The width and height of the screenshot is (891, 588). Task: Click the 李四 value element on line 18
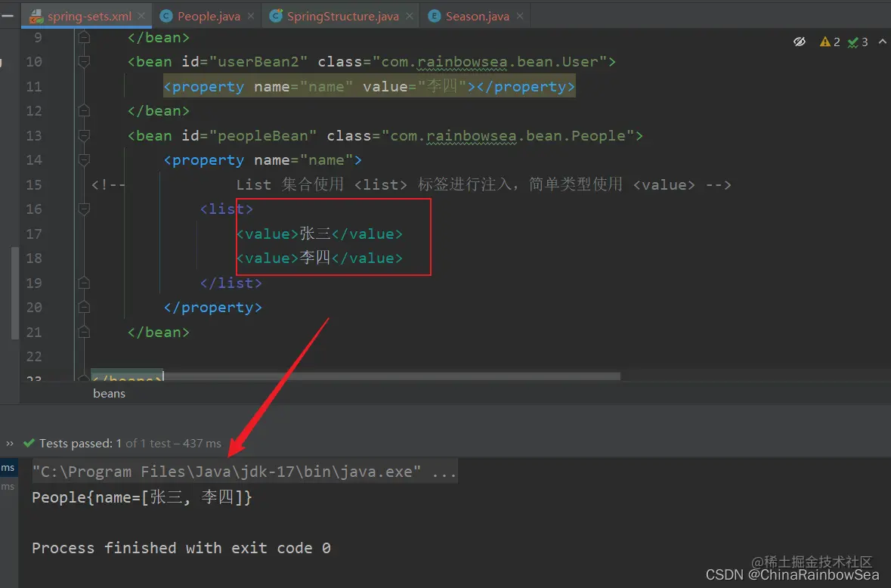click(x=320, y=258)
